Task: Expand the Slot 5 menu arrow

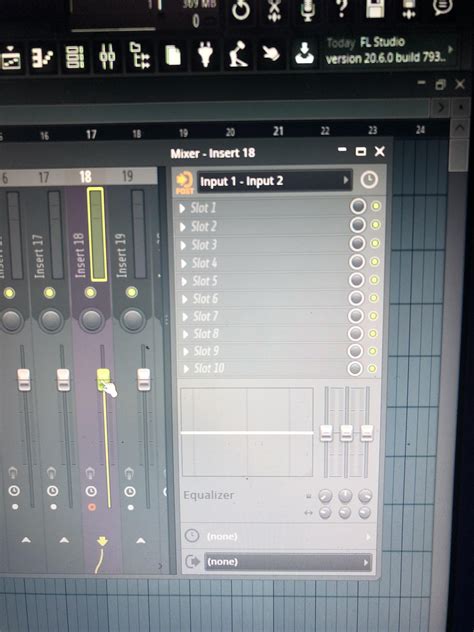Action: click(x=185, y=281)
